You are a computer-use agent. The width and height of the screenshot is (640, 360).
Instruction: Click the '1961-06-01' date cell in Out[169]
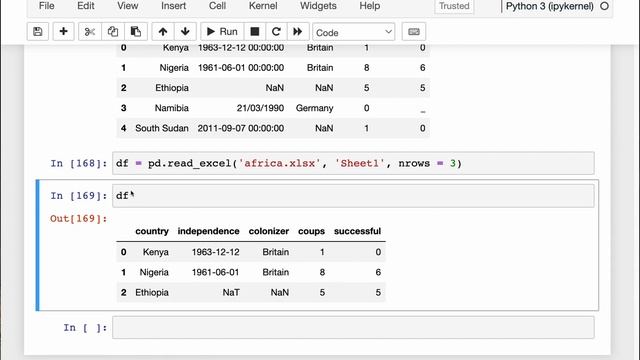(x=216, y=272)
